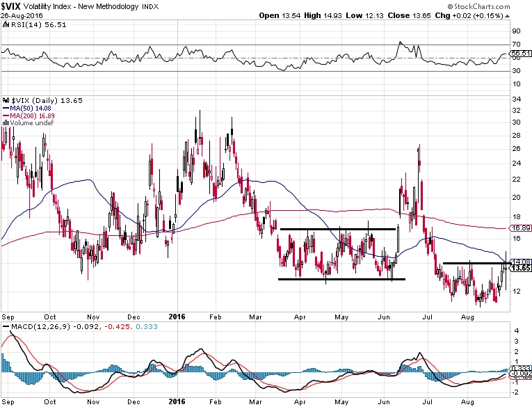Select the Jun marker on main chart axis
Viewport: 532px width, 407px height.
[384, 317]
